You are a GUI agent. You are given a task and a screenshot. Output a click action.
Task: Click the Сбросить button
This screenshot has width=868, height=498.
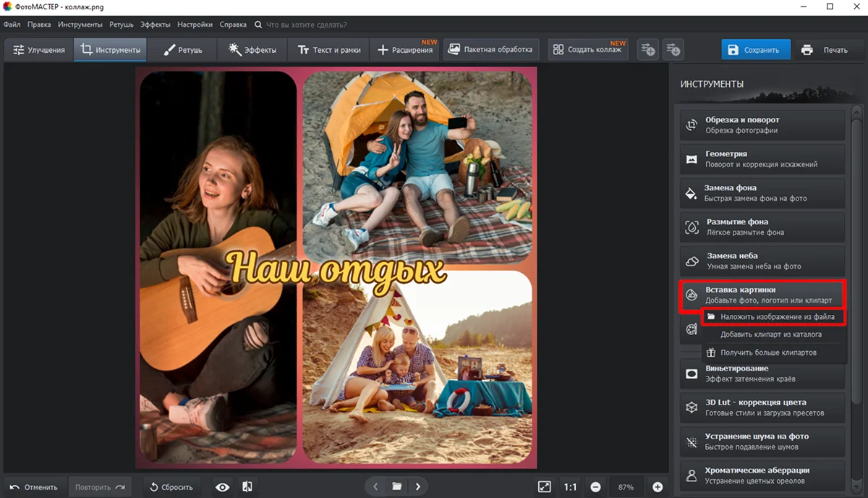point(171,487)
